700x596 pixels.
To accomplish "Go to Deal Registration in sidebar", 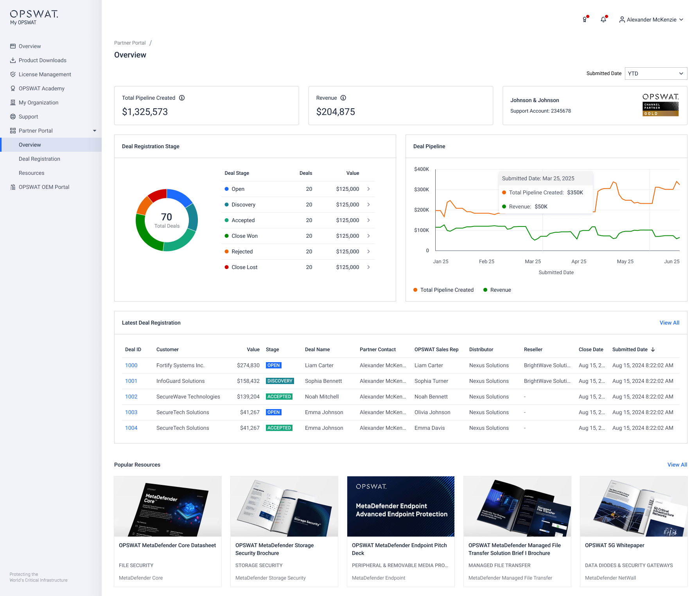I will pos(39,159).
